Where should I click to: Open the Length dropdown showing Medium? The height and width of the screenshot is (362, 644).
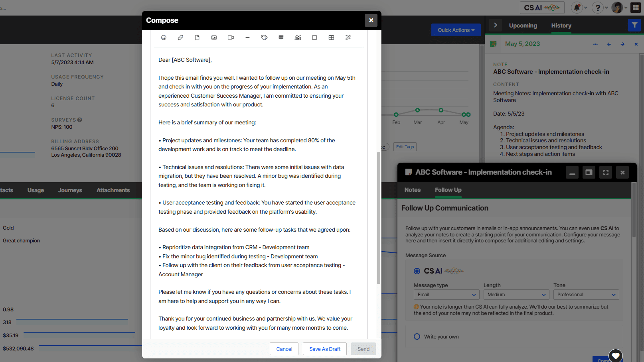(516, 294)
